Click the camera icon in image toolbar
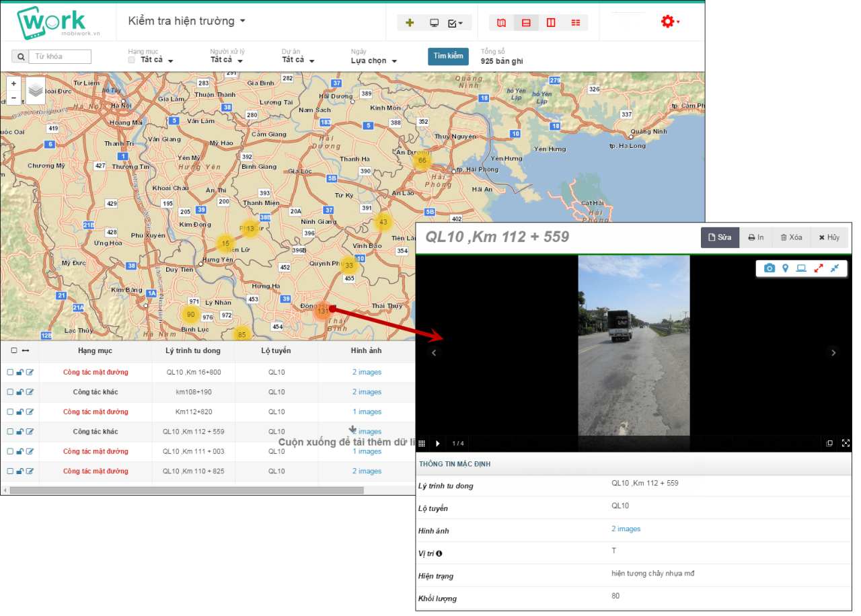The width and height of the screenshot is (861, 616). click(x=770, y=268)
